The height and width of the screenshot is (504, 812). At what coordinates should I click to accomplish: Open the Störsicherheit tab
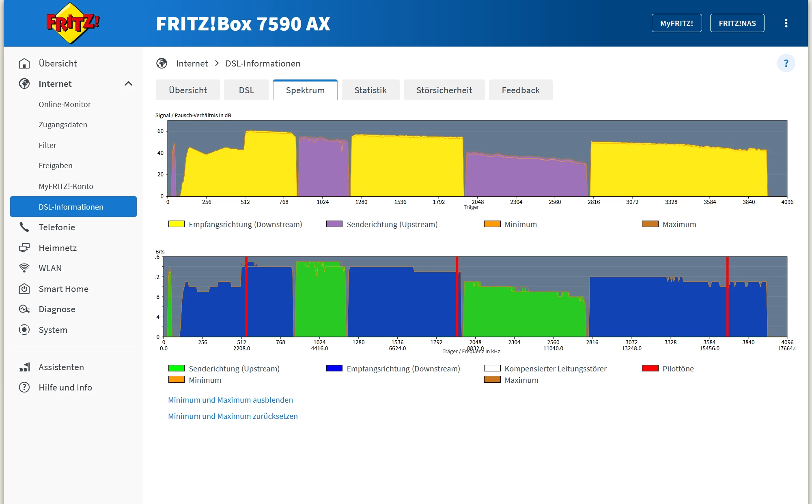(444, 90)
